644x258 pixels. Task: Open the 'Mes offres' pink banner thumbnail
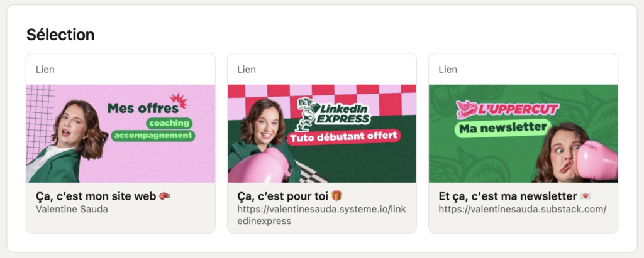[x=121, y=133]
